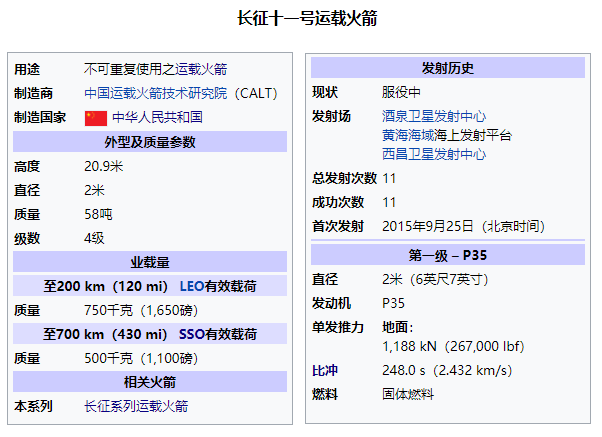Click the first launch date 2015年9月25日
Viewport: 602px width, 437px height.
428,226
